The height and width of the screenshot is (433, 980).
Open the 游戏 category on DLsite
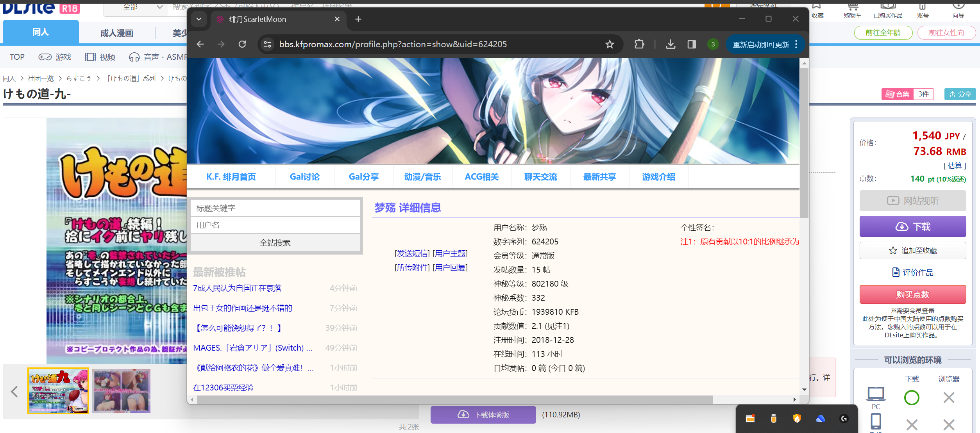[55, 57]
